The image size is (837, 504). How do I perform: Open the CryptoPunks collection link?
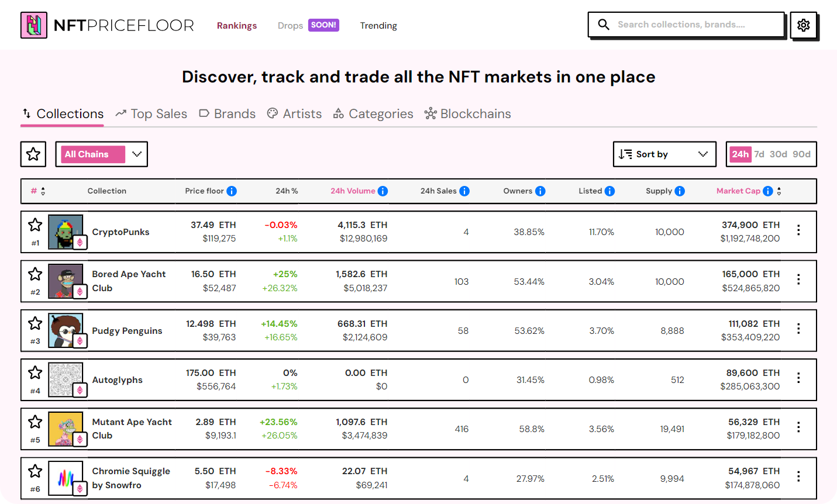120,232
